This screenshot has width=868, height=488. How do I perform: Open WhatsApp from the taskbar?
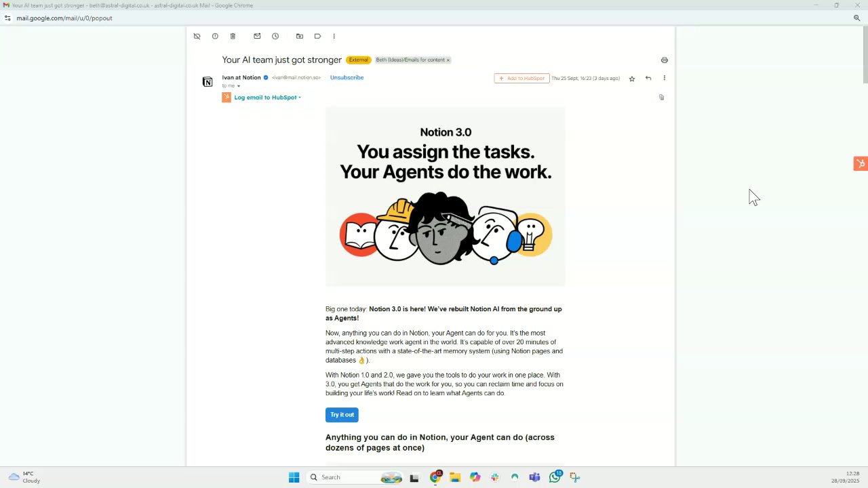point(555,477)
